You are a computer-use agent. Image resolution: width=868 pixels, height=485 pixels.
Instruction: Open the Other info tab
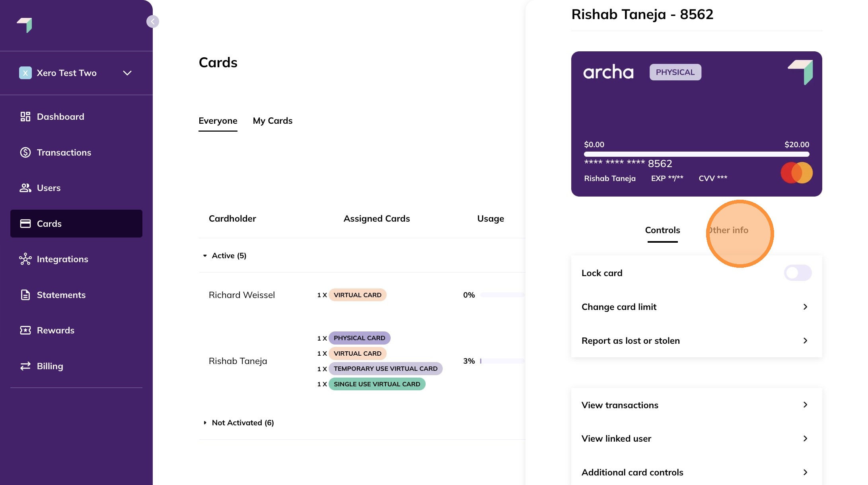tap(728, 230)
